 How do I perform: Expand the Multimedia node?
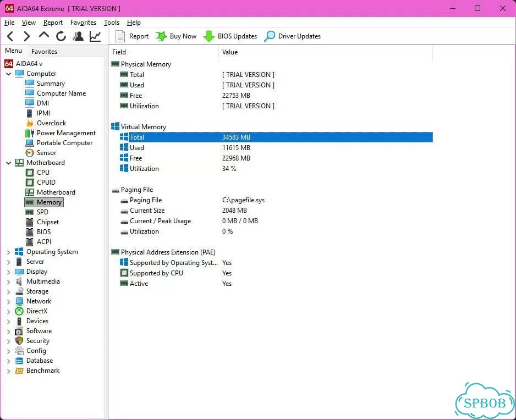(x=9, y=282)
